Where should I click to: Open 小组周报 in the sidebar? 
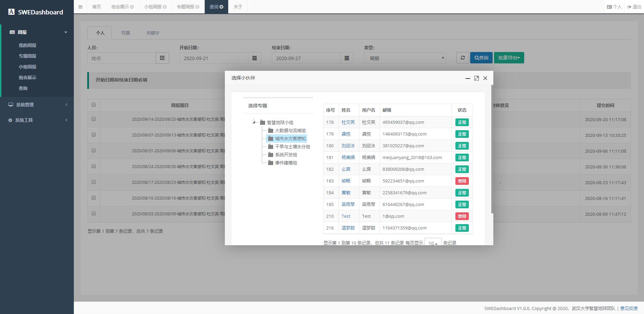(28, 67)
